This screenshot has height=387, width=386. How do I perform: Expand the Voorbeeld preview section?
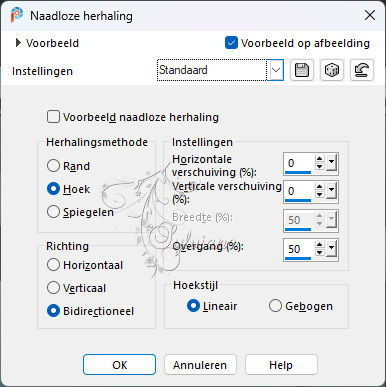(x=18, y=43)
